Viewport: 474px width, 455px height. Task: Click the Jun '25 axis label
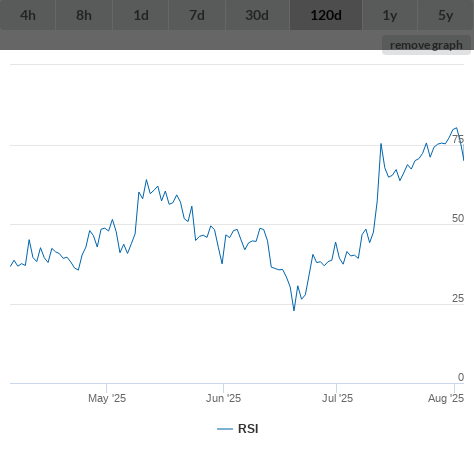[x=223, y=398]
